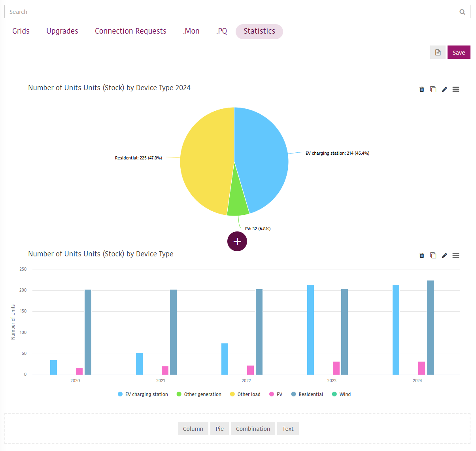Toggle EV charging station legend series

point(143,394)
